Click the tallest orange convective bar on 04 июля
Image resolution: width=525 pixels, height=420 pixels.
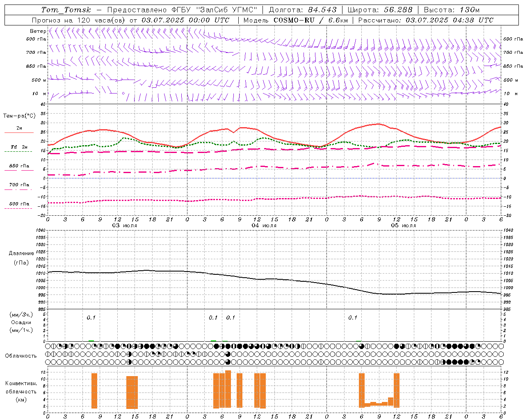point(228,389)
